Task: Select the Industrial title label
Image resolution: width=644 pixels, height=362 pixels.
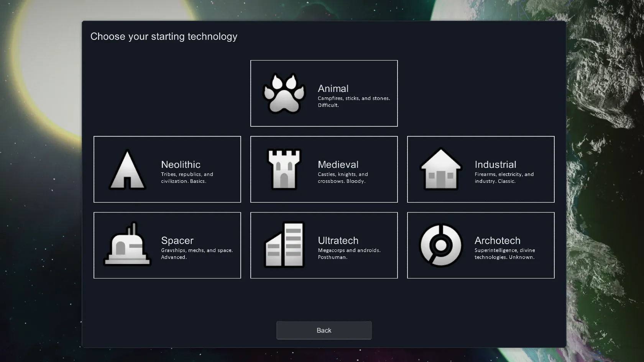Action: coord(495,164)
